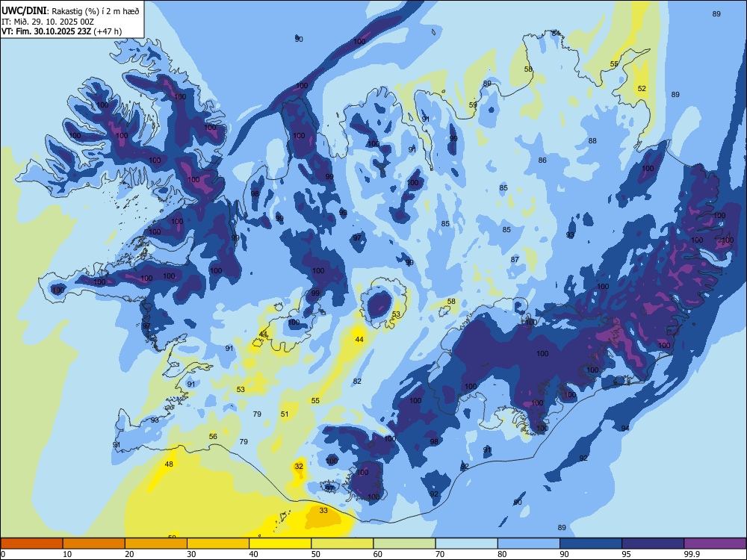
Task: Select the 90–95 dark blue legend swatch
Action: (x=591, y=544)
